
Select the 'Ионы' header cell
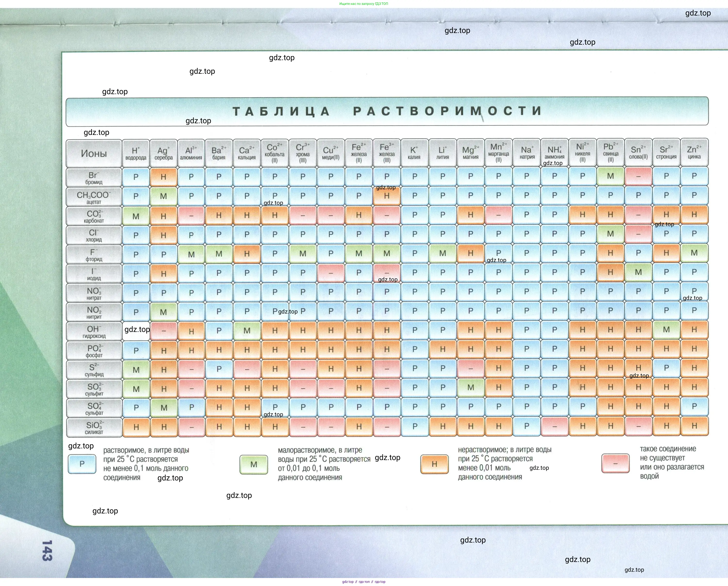(94, 153)
